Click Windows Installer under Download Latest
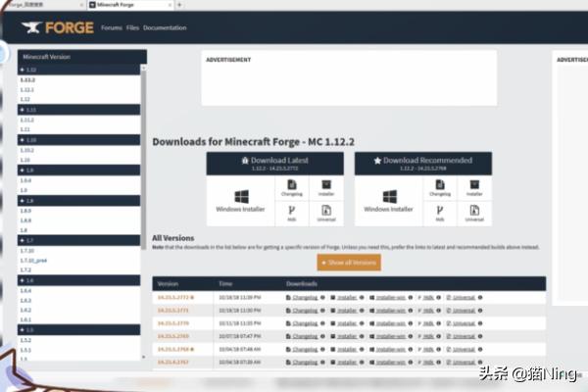 pos(240,201)
